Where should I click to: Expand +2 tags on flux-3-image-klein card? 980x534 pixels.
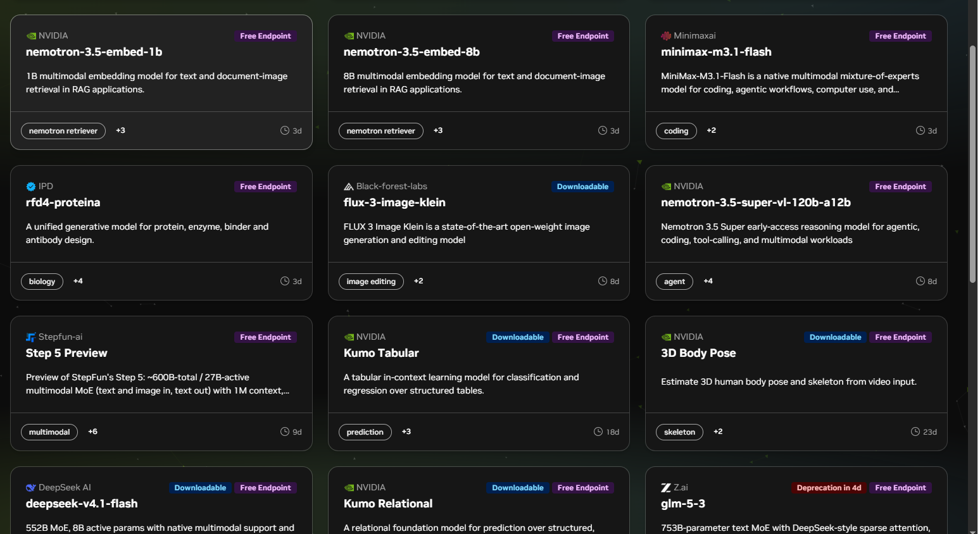coord(418,281)
